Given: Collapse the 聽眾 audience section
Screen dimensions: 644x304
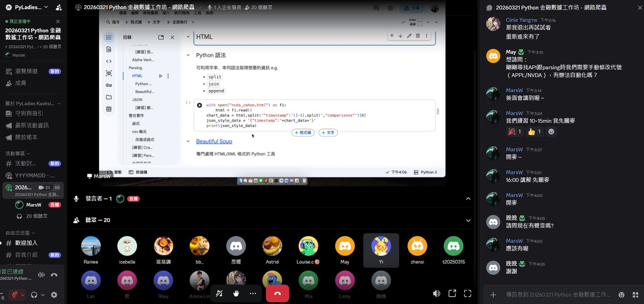Looking at the screenshot, I should tap(468, 220).
